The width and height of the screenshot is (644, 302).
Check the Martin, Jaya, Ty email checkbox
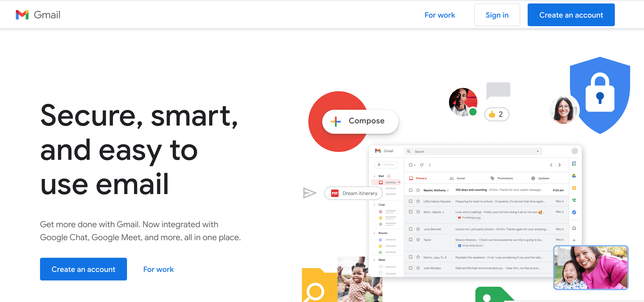[411, 257]
